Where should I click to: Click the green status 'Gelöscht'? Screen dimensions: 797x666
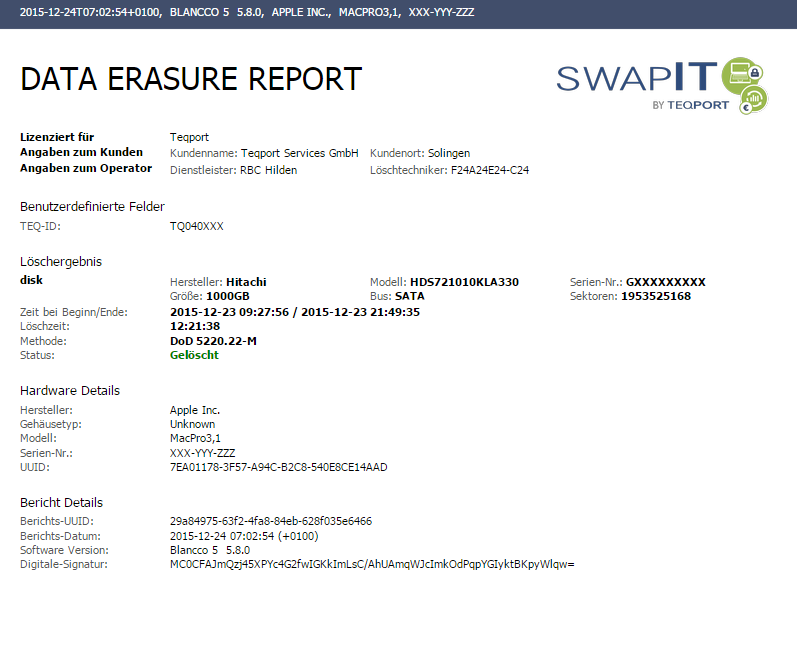(x=194, y=355)
